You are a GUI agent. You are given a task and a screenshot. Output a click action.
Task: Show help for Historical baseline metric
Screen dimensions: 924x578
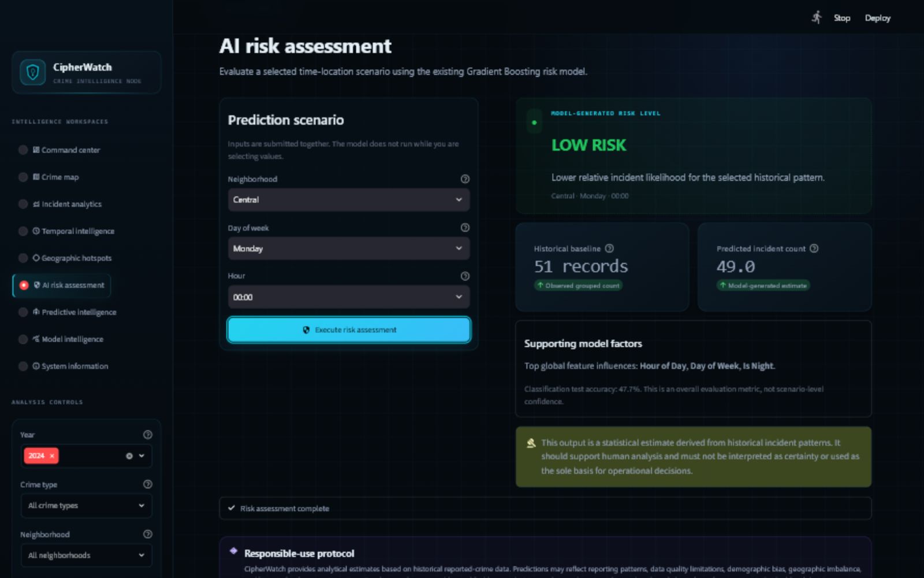tap(609, 249)
